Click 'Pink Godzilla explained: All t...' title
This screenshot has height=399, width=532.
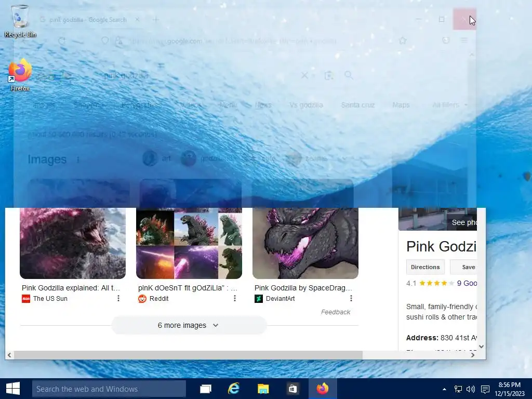[x=71, y=288]
